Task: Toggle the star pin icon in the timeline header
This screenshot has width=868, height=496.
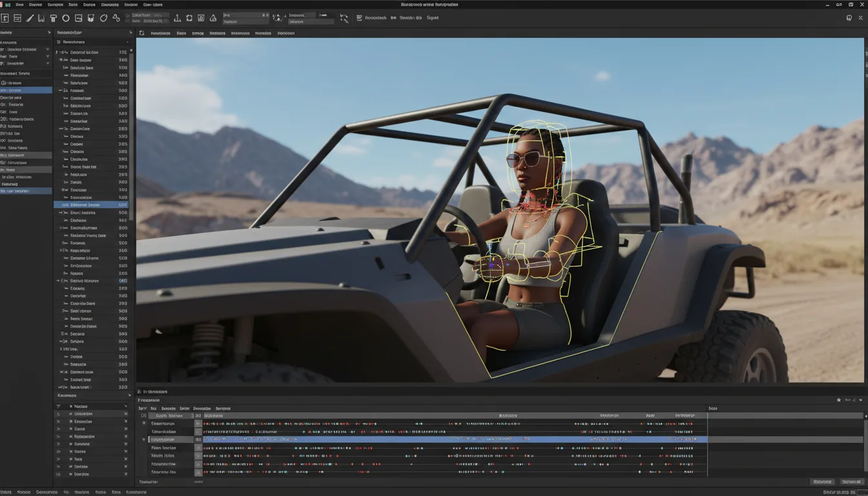Action: [x=839, y=400]
